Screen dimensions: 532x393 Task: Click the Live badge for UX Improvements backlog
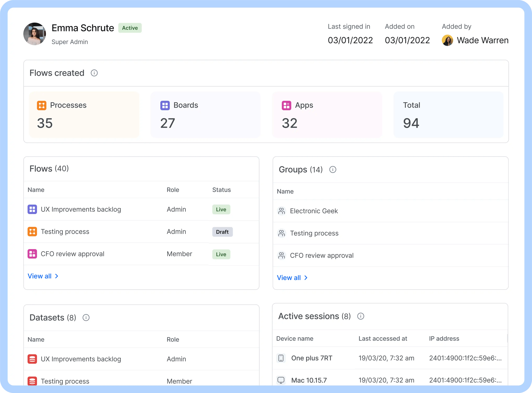click(221, 210)
